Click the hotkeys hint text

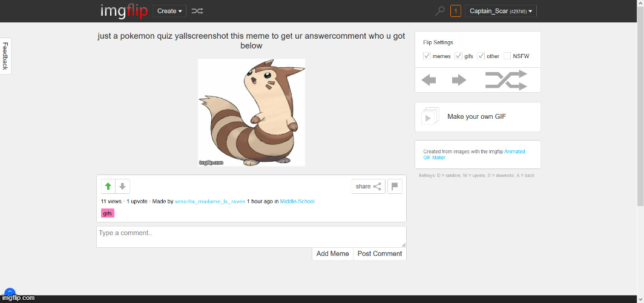click(477, 176)
